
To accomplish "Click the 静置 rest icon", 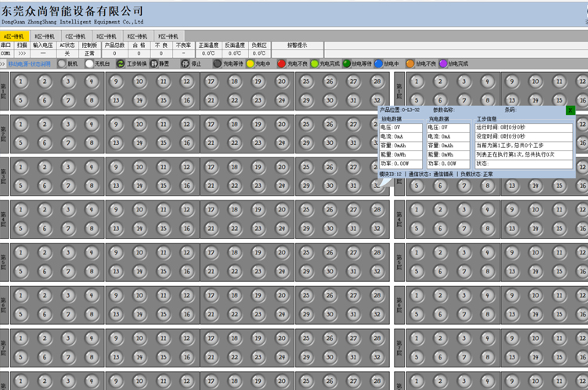I will pos(153,63).
